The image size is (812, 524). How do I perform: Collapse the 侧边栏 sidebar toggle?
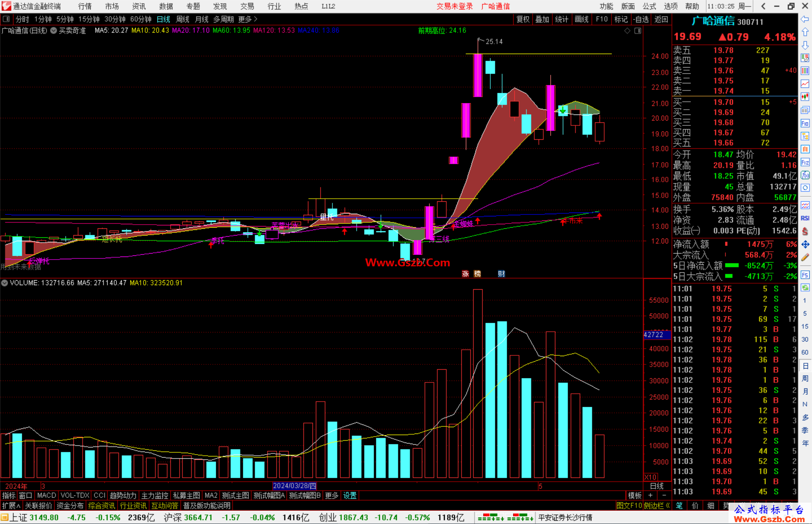click(x=657, y=506)
